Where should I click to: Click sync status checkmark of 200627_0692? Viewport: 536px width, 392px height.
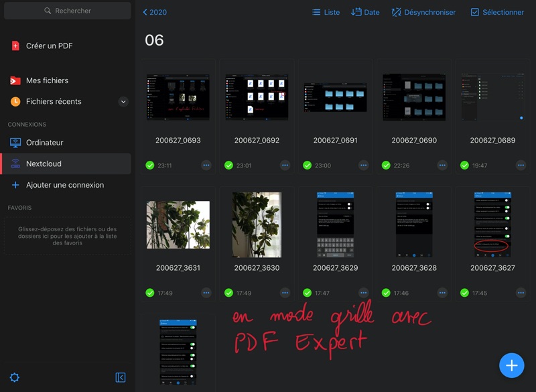(229, 165)
